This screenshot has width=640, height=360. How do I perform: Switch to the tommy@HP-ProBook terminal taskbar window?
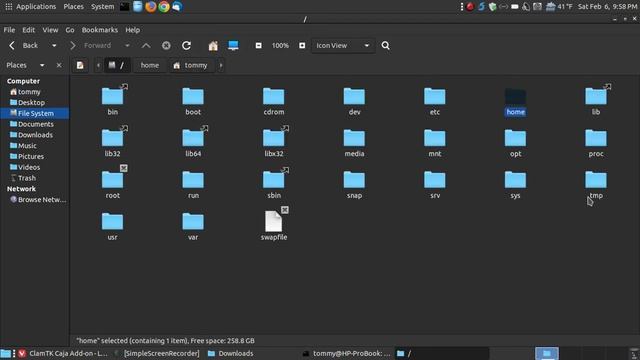pyautogui.click(x=347, y=353)
